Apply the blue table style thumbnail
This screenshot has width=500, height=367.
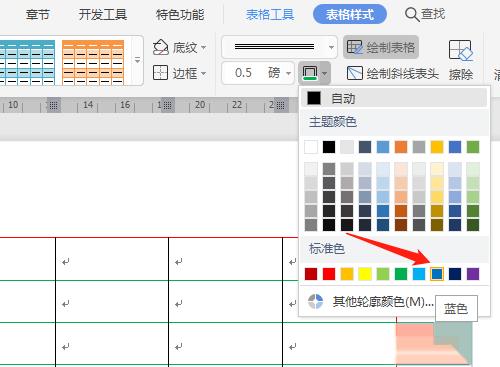(x=27, y=62)
